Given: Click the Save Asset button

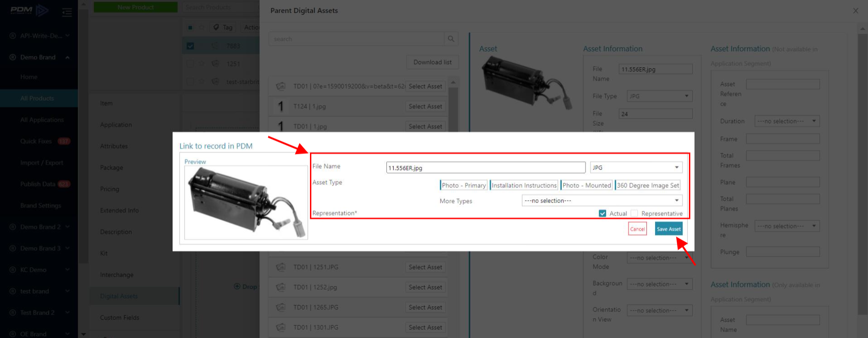Looking at the screenshot, I should [x=668, y=229].
